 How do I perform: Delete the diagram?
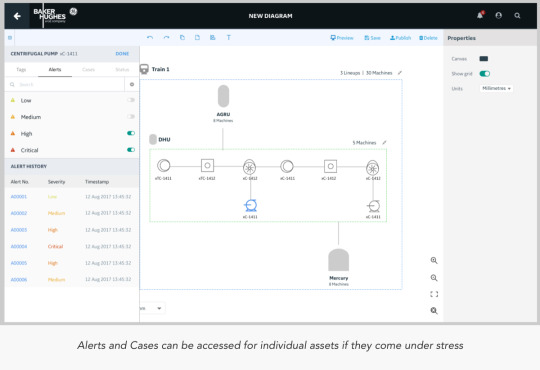coord(428,38)
